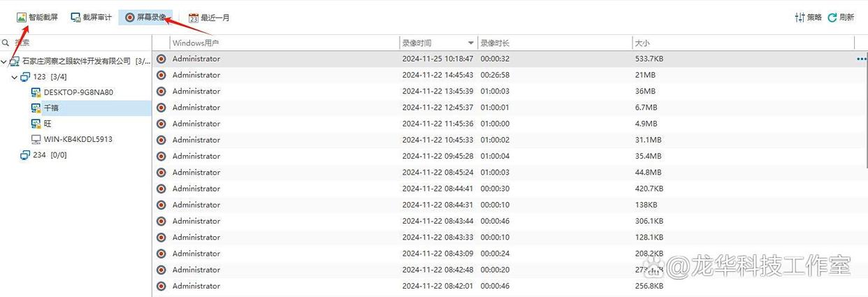The height and width of the screenshot is (297, 868).
Task: Select computer DESKTOP-9G8NA80 in the tree
Action: (78, 92)
